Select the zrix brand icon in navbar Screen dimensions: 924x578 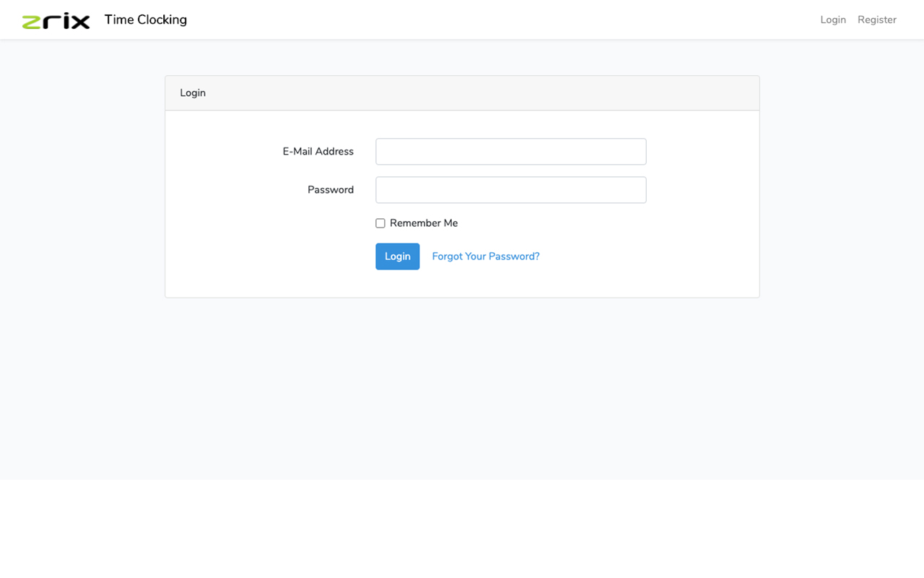point(56,20)
